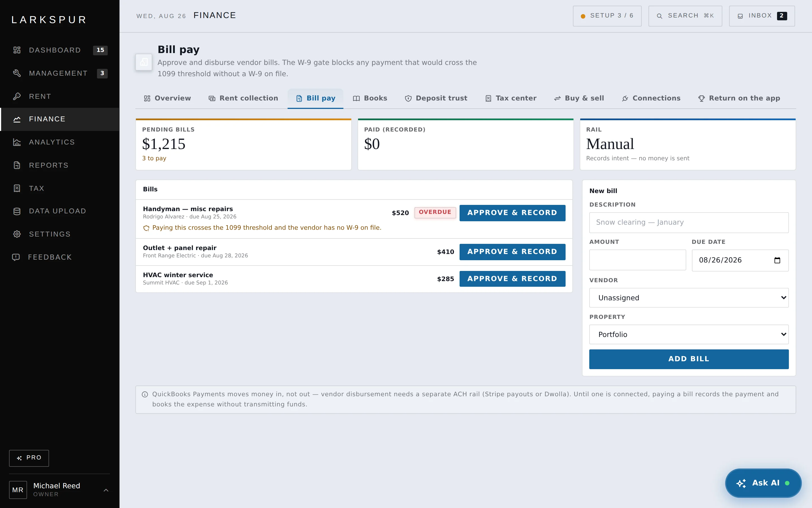Click the Reports document icon

(x=17, y=165)
